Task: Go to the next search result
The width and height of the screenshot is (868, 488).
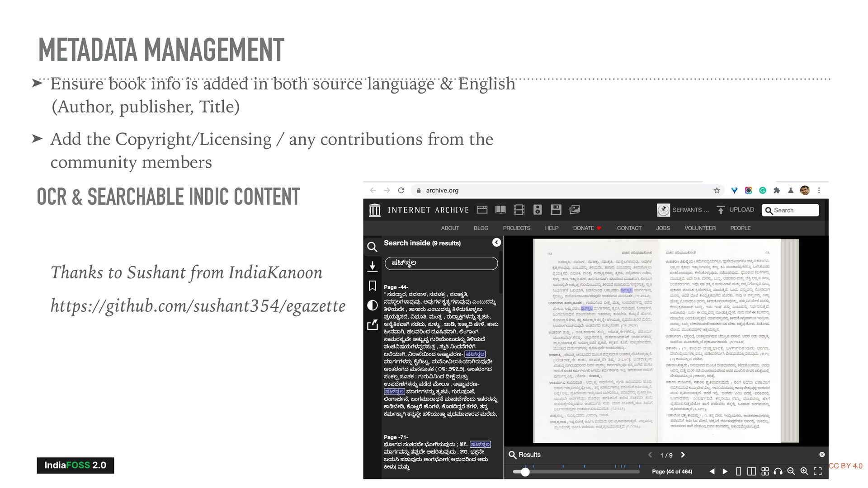Action: (683, 455)
